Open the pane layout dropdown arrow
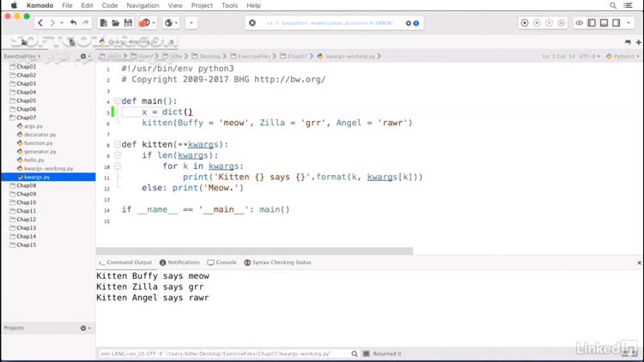Screen dimensions: 644x362 tap(629, 23)
